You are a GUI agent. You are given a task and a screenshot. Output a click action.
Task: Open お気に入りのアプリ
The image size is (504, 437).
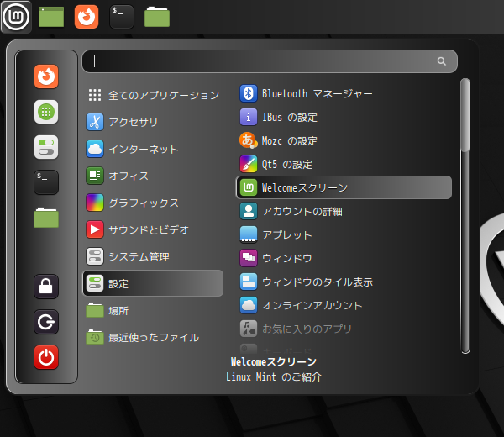(344, 329)
